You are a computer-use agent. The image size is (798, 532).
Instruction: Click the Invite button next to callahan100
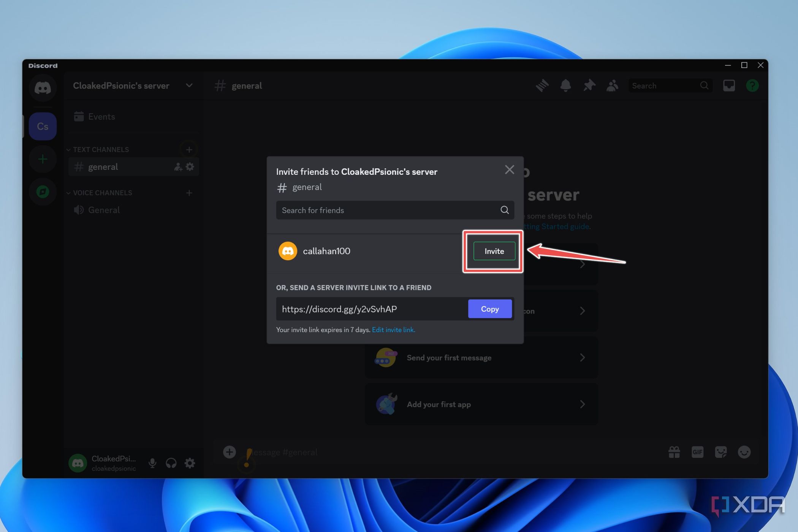point(494,251)
